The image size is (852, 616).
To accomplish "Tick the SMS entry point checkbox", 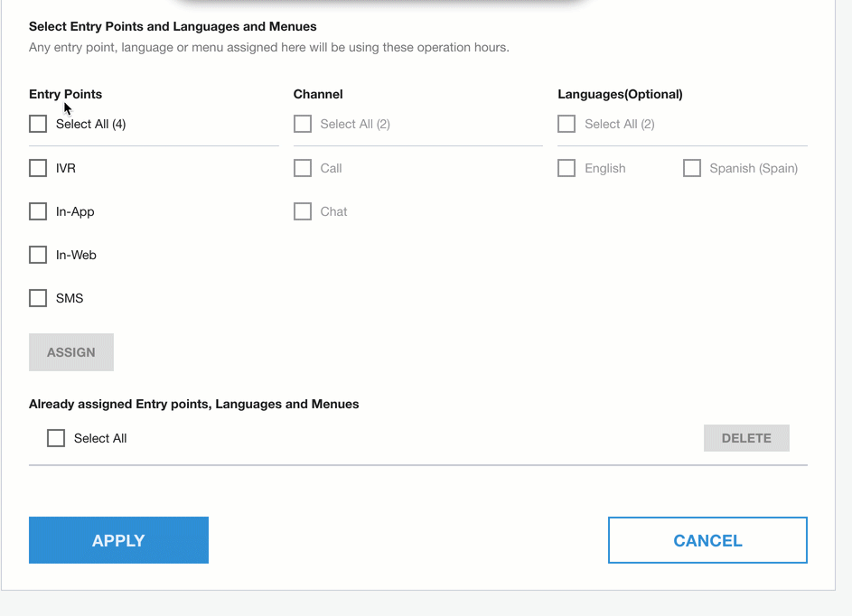I will (37, 297).
